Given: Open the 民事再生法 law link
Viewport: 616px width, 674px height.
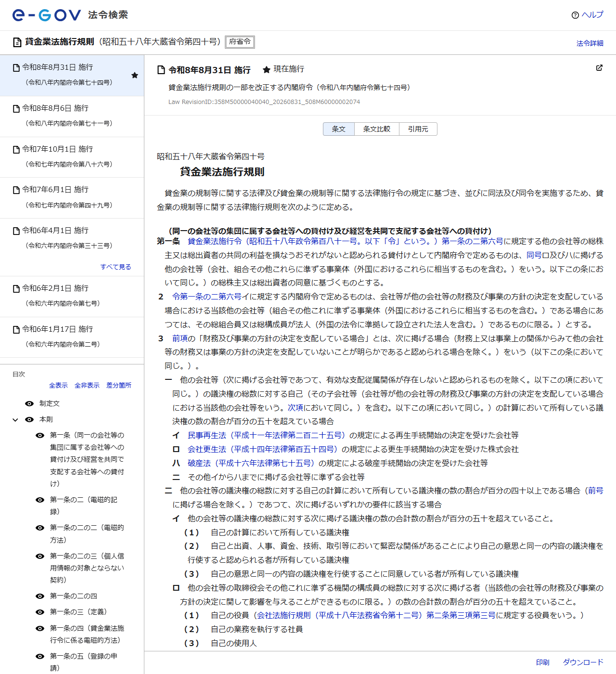Looking at the screenshot, I should coord(268,435).
